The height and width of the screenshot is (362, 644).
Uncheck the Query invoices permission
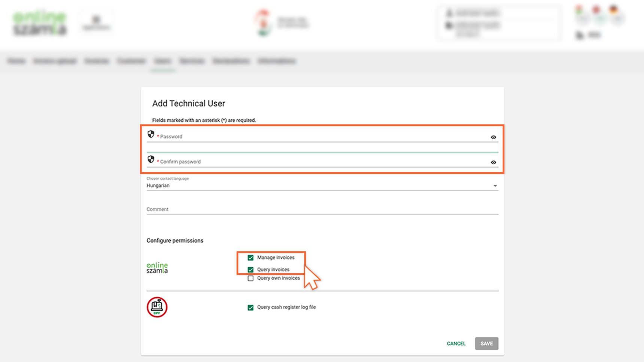pos(250,270)
